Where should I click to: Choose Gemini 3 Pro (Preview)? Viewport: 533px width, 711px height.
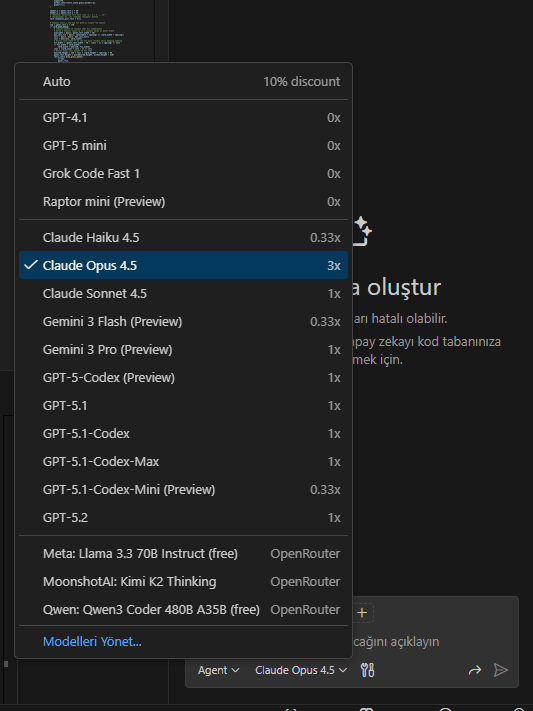[x=183, y=350]
